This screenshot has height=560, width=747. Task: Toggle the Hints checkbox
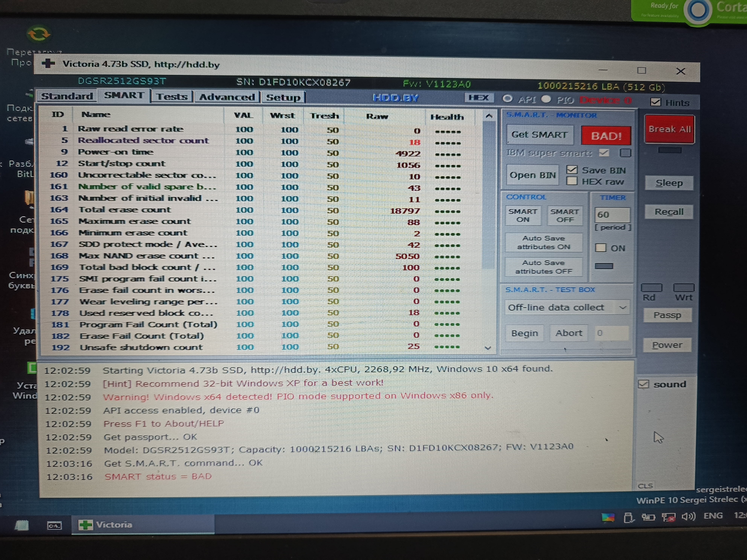[x=656, y=102]
